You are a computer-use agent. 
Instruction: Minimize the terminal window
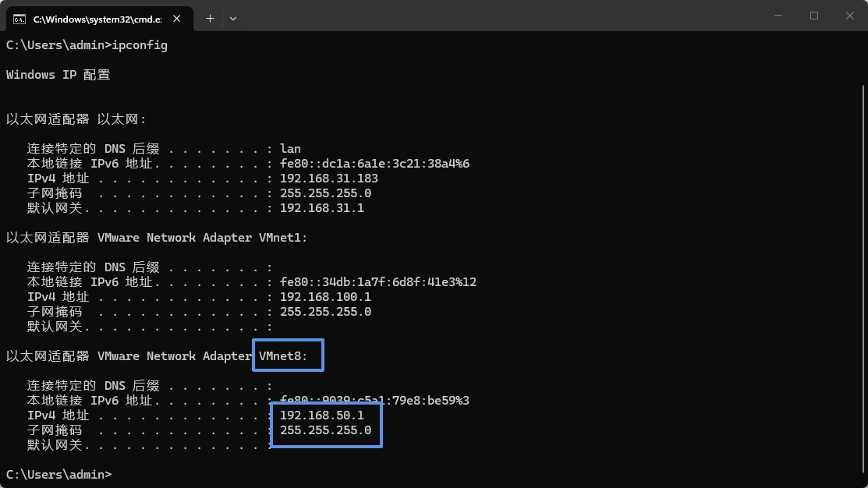click(x=778, y=16)
